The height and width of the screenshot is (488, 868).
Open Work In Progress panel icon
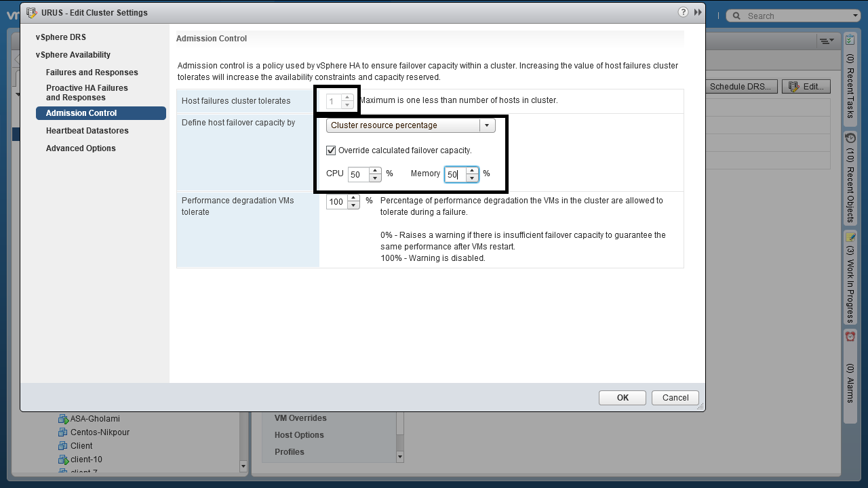tap(850, 237)
